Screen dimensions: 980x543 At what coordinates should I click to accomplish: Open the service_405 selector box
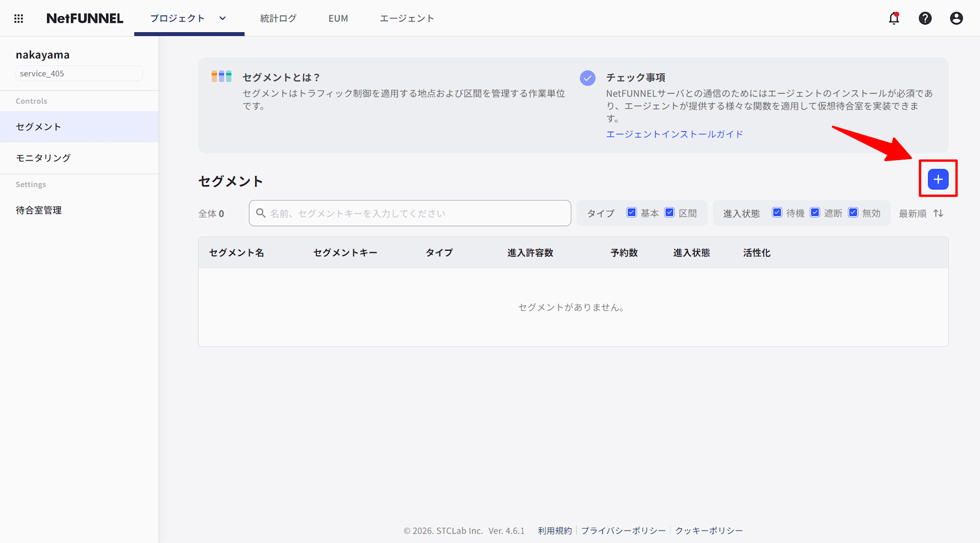[79, 73]
